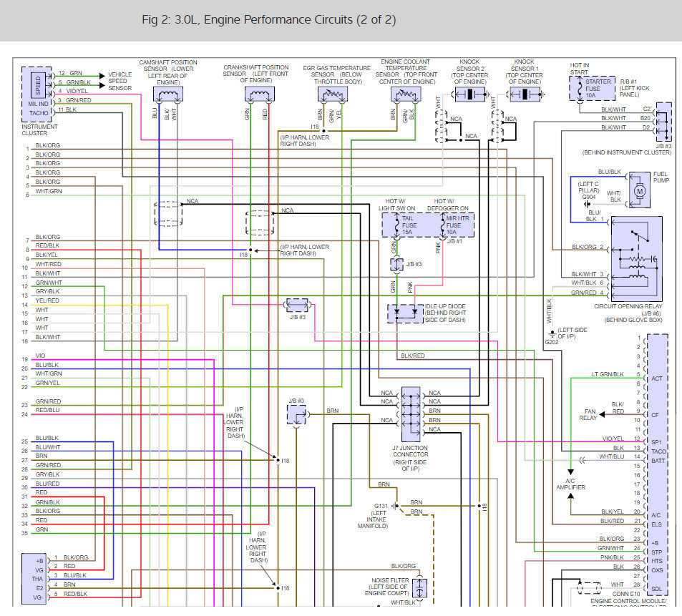Click the Fan Relay arrow
682x616 pixels.
603,414
